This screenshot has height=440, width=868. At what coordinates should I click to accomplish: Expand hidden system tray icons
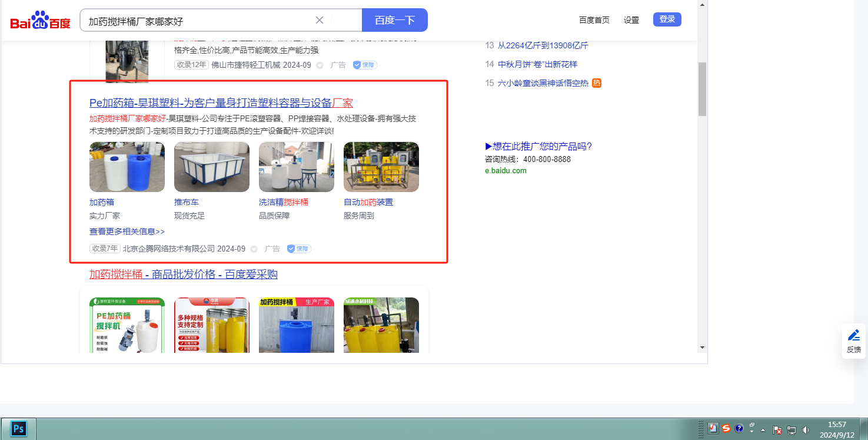(763, 430)
